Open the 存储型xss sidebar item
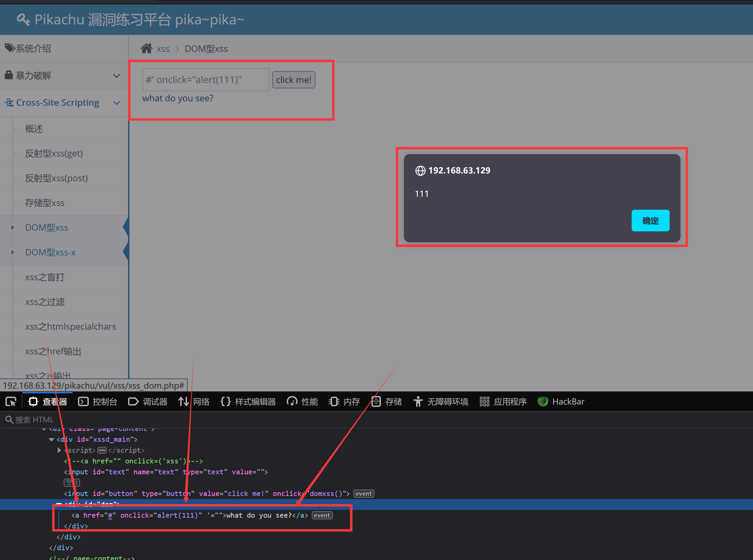Image resolution: width=753 pixels, height=560 pixels. click(44, 203)
